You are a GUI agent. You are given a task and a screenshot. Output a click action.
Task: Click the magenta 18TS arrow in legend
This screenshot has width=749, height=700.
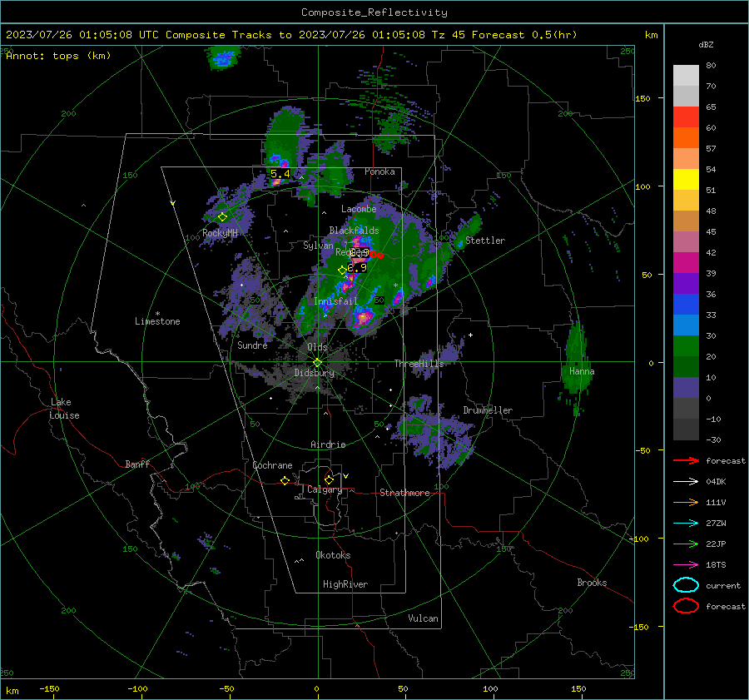[686, 565]
